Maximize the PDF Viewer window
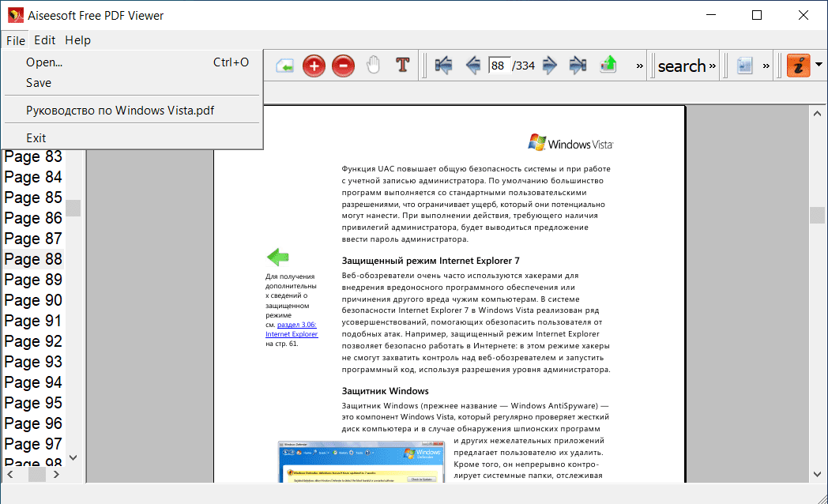 point(757,15)
